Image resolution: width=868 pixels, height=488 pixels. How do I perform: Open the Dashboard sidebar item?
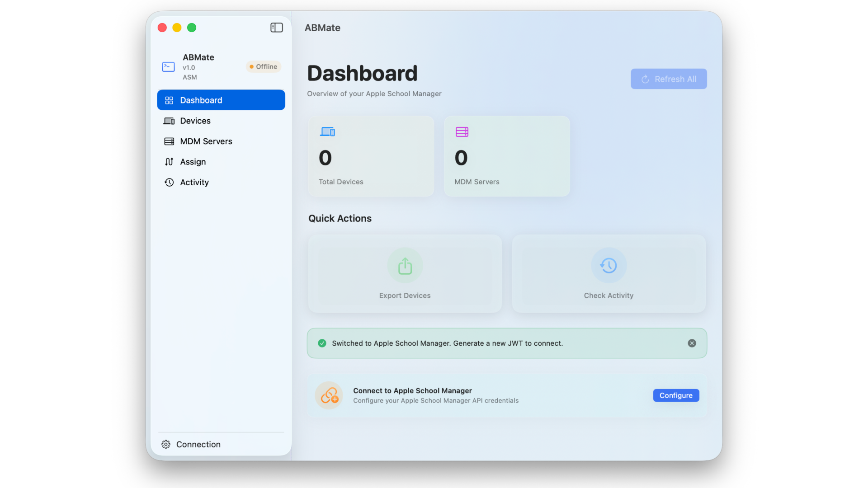point(221,100)
